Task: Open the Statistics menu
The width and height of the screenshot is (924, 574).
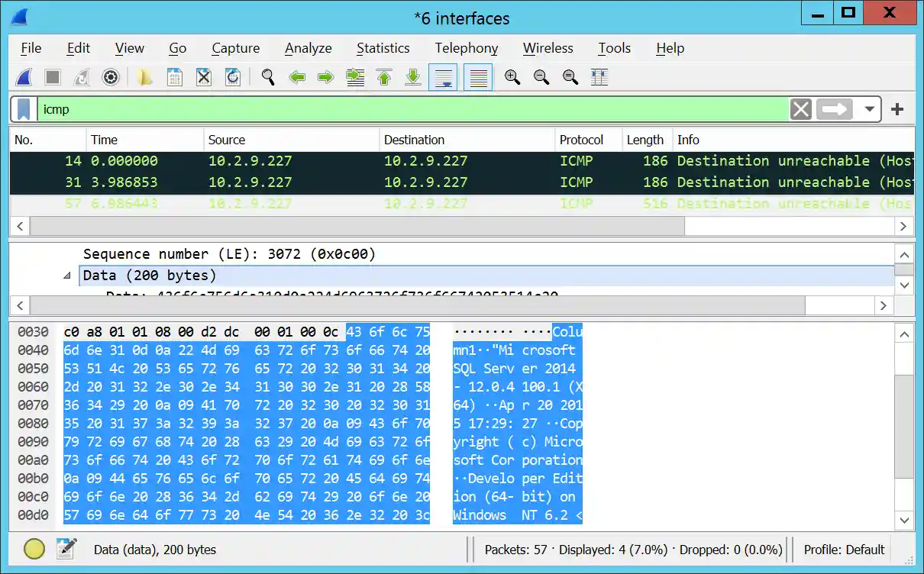Action: pos(383,48)
